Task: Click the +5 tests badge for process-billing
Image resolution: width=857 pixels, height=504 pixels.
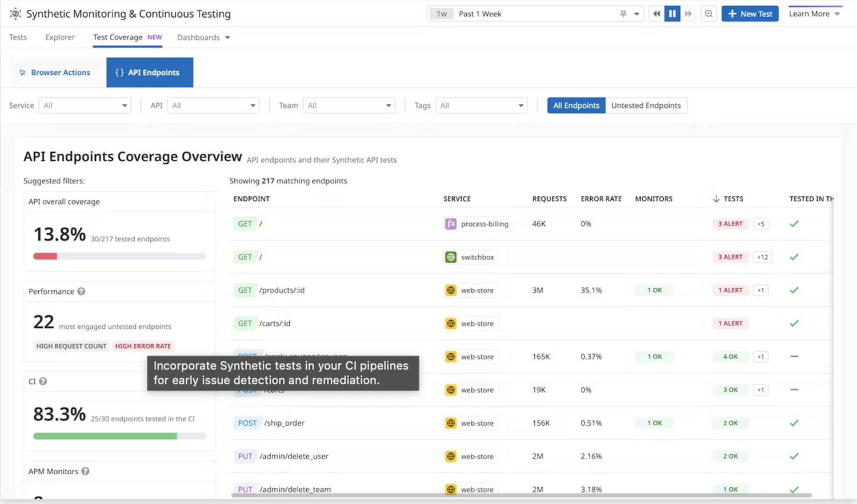Action: pyautogui.click(x=760, y=224)
